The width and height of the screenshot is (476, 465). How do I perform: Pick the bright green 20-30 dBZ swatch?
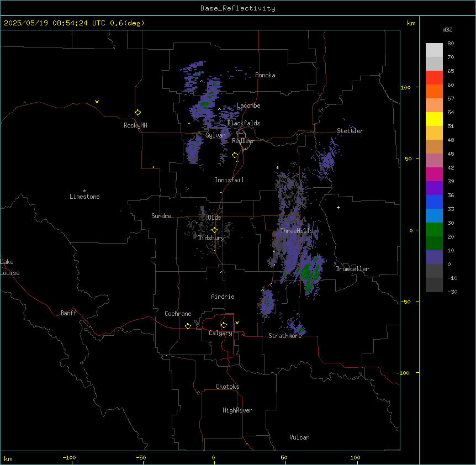tap(434, 230)
